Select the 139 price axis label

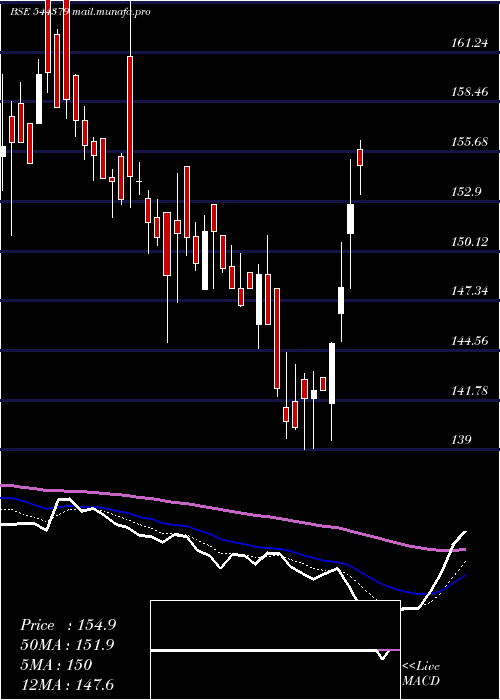[461, 440]
